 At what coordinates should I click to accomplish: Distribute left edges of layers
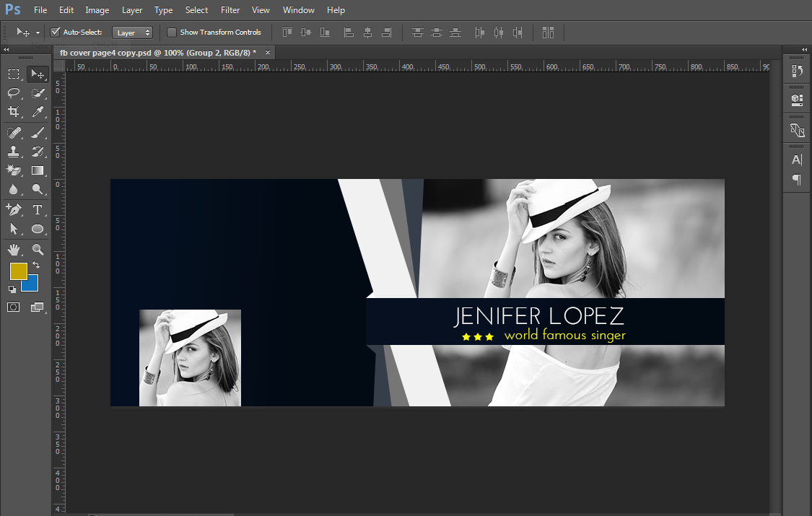click(480, 32)
